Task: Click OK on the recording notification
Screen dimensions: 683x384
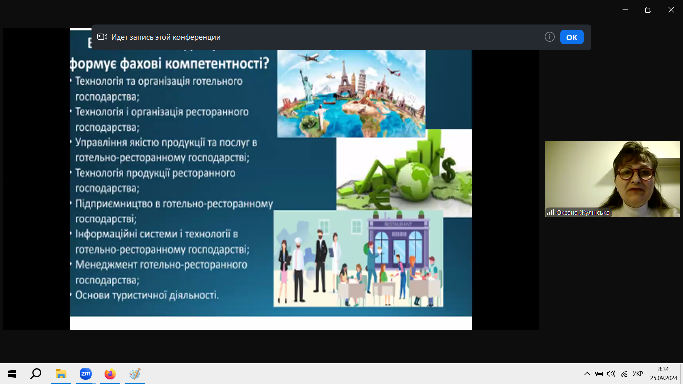Action: 571,37
